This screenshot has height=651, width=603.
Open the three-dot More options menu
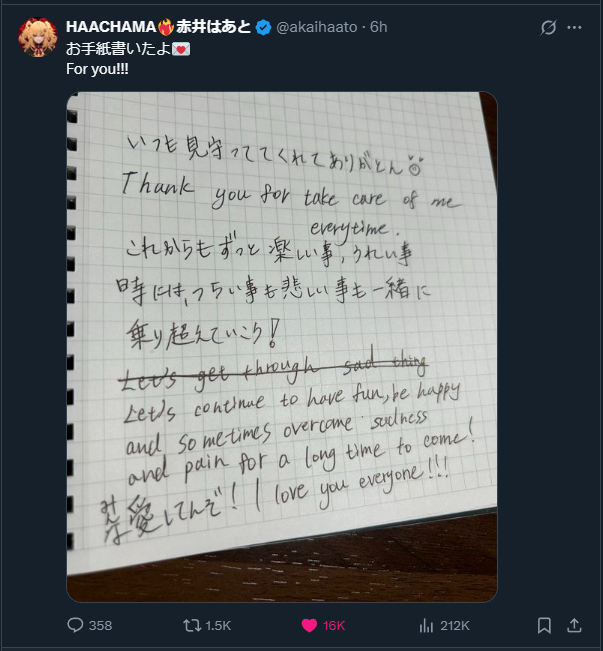[x=574, y=27]
